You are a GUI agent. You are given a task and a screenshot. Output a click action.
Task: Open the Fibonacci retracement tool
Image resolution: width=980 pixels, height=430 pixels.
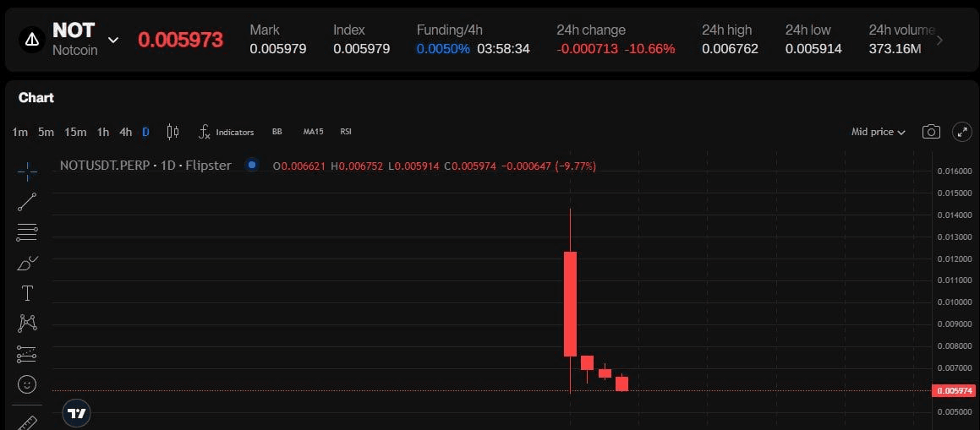click(x=27, y=232)
